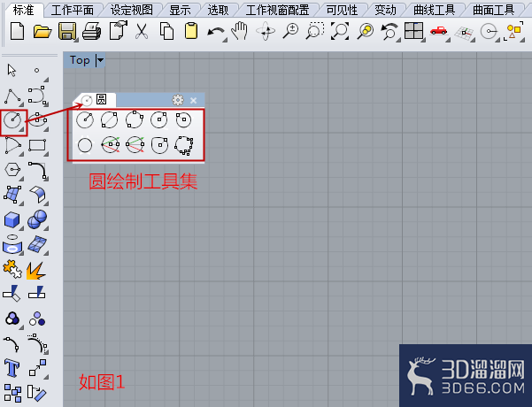Screen dimensions: 532x407
Task: Click the Zoom window icon
Action: [315, 31]
